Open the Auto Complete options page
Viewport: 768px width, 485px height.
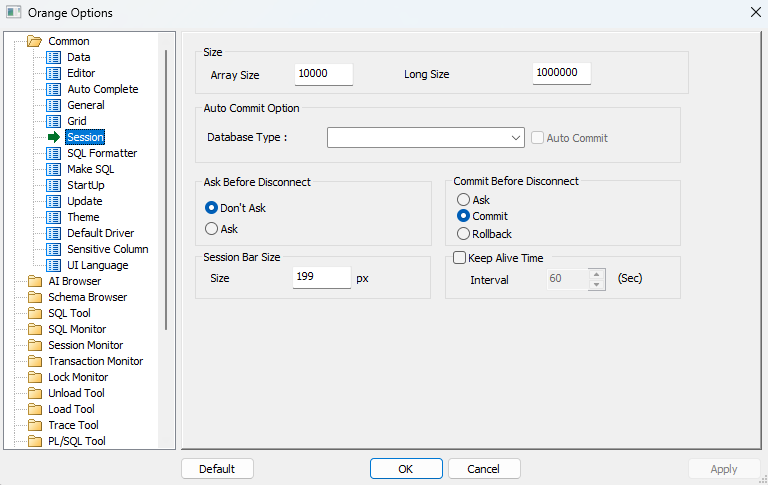[x=103, y=89]
